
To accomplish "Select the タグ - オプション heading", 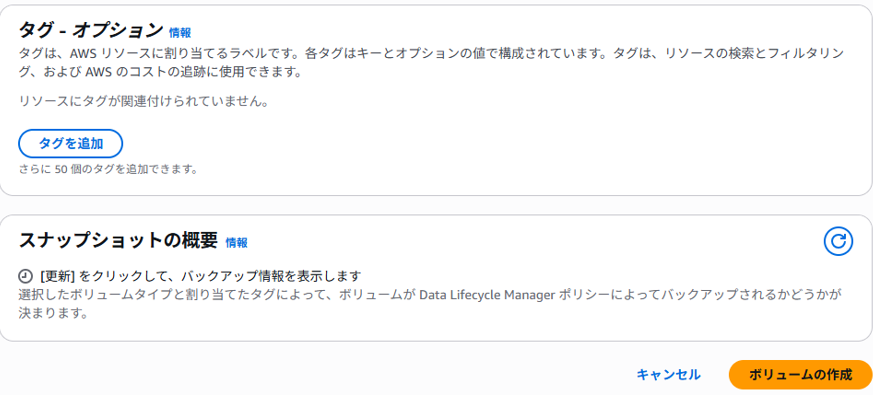I will coord(91,30).
